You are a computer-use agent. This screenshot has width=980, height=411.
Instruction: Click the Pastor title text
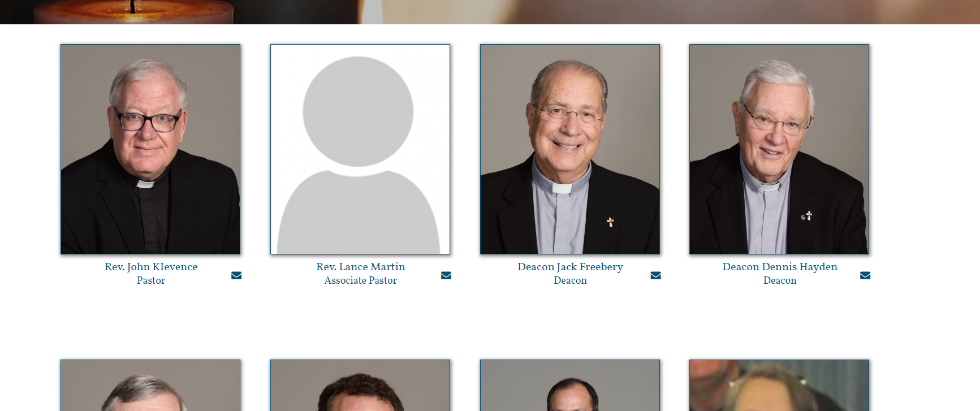pos(151,280)
